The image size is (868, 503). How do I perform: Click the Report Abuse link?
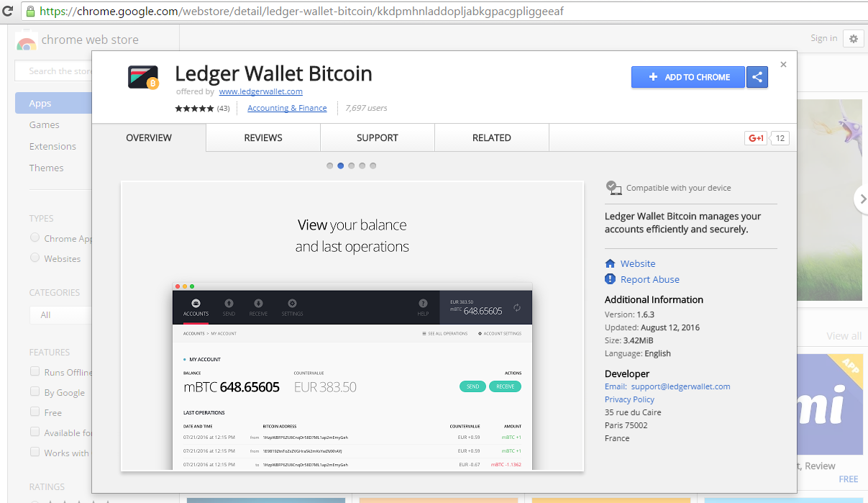pos(650,279)
